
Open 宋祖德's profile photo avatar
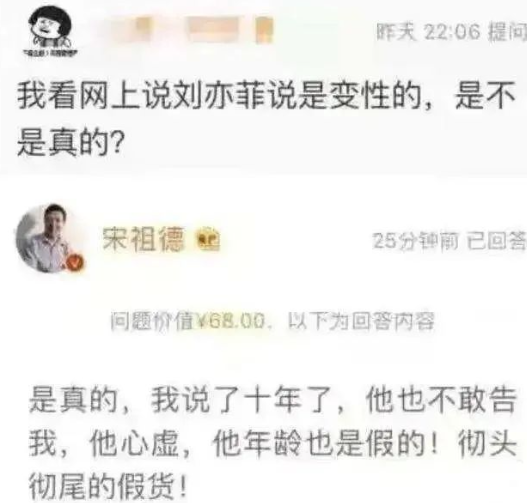coord(47,237)
